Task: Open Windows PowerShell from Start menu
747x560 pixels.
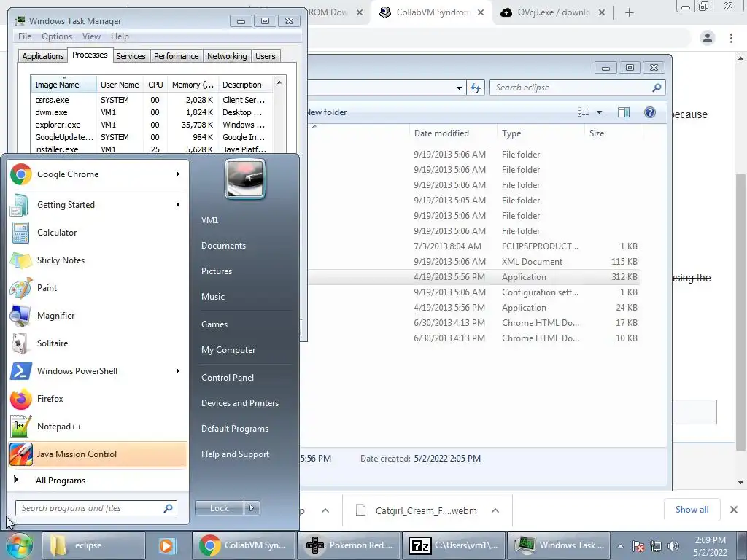Action: click(98, 371)
